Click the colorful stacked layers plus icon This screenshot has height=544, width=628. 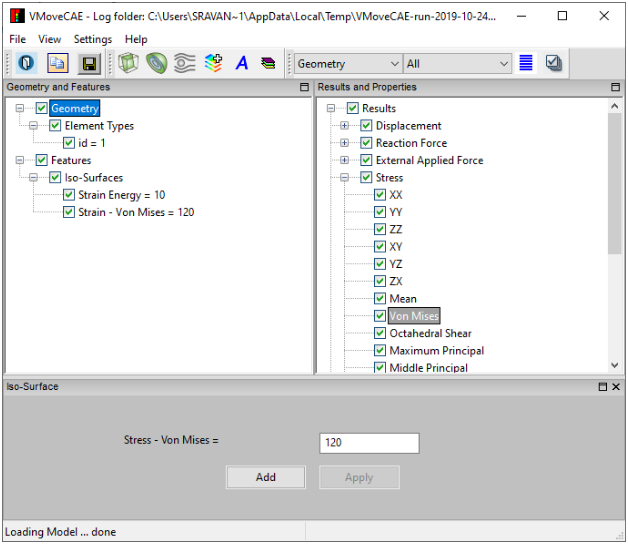pos(213,63)
